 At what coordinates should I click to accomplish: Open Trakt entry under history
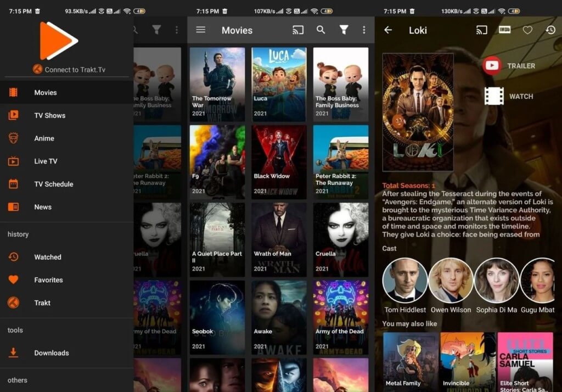(66, 303)
